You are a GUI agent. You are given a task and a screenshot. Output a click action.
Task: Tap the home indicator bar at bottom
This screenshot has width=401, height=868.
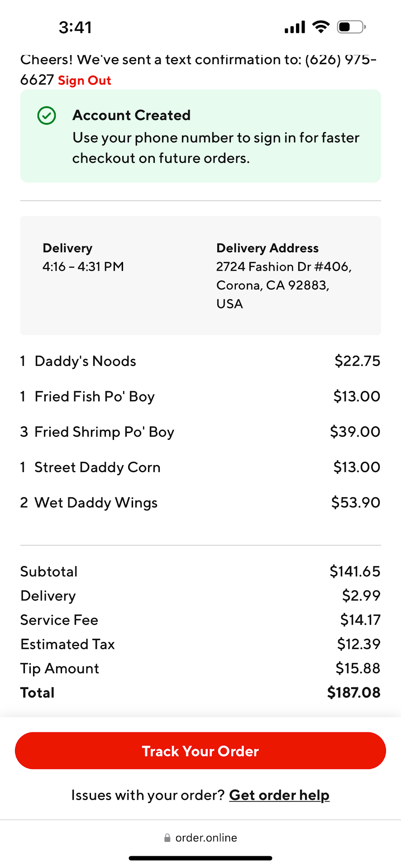[x=200, y=858]
